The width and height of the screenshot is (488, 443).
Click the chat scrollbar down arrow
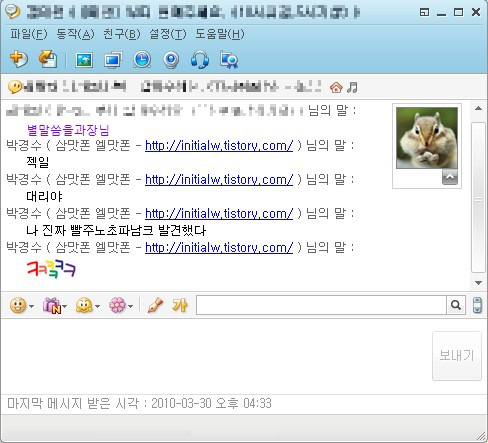478,283
